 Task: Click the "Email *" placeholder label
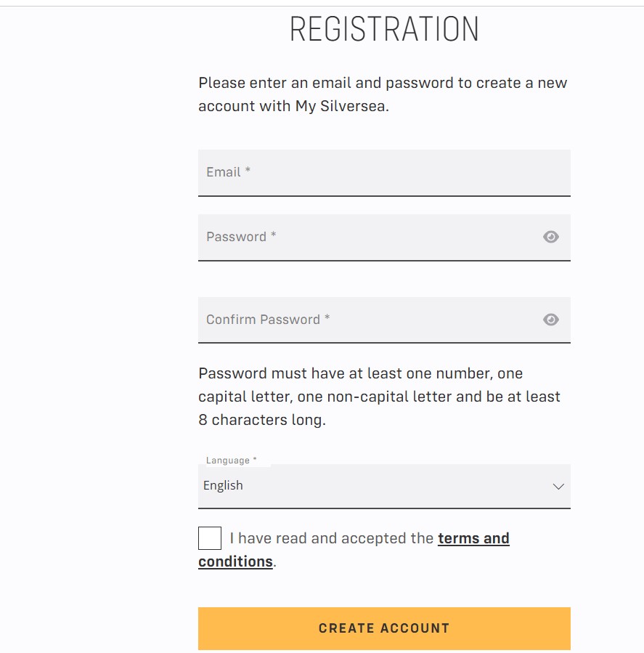[228, 172]
